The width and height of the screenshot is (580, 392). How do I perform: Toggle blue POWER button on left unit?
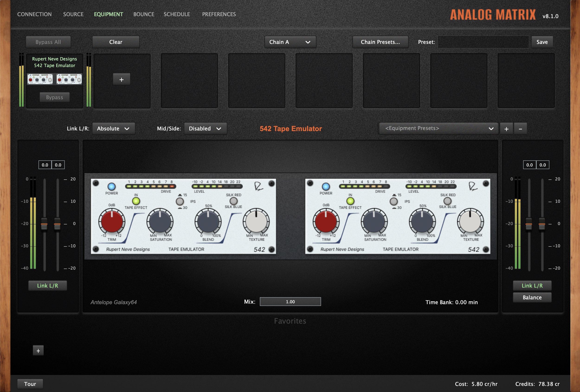[111, 186]
